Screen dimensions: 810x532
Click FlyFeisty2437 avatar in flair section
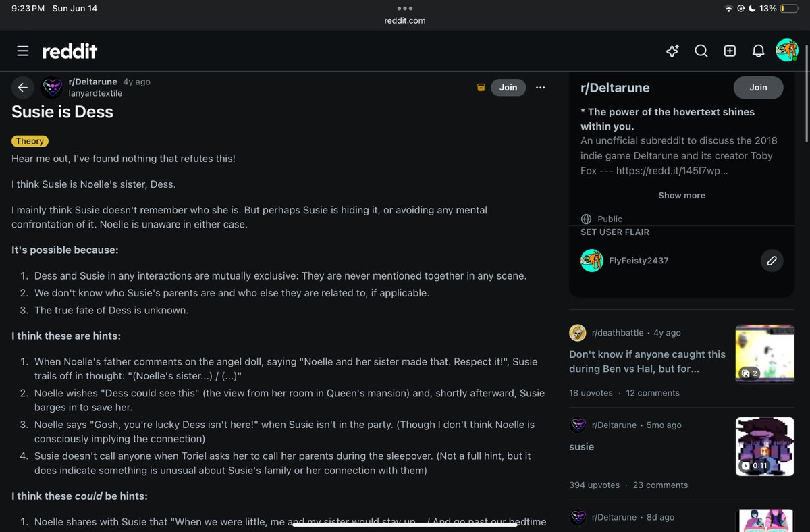pyautogui.click(x=592, y=261)
